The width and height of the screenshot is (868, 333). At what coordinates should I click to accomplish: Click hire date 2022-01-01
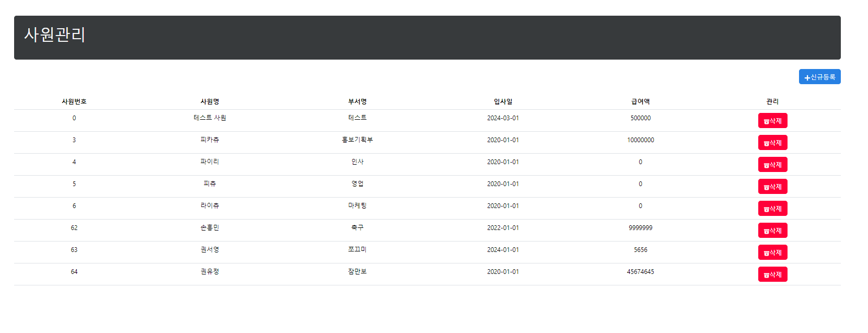pos(503,228)
